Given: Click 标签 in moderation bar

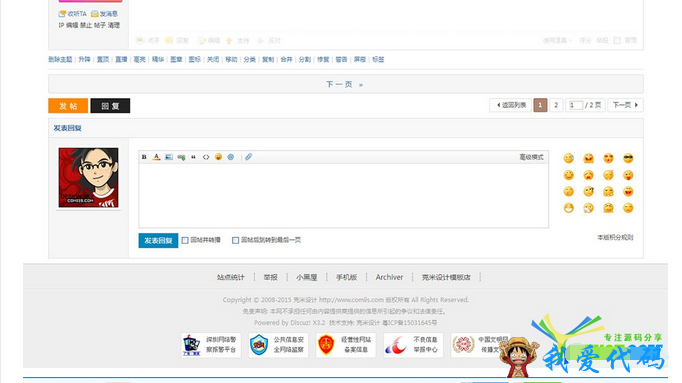Looking at the screenshot, I should 378,60.
